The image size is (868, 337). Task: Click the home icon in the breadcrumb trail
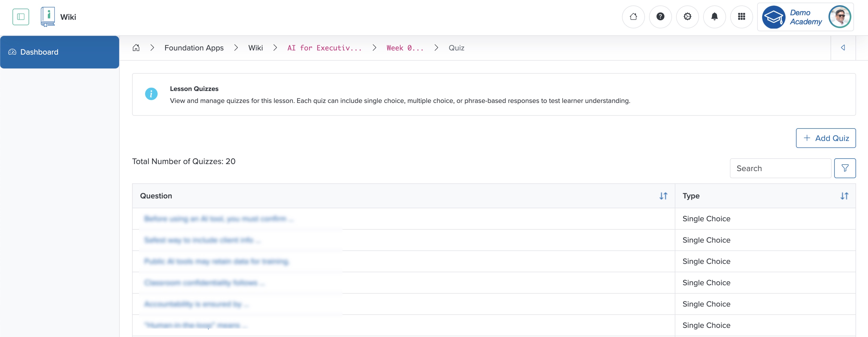pyautogui.click(x=136, y=48)
